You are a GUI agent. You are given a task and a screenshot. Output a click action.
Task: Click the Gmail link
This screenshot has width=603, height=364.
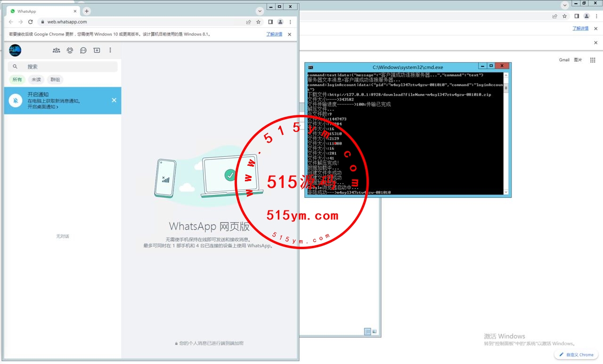pos(564,60)
